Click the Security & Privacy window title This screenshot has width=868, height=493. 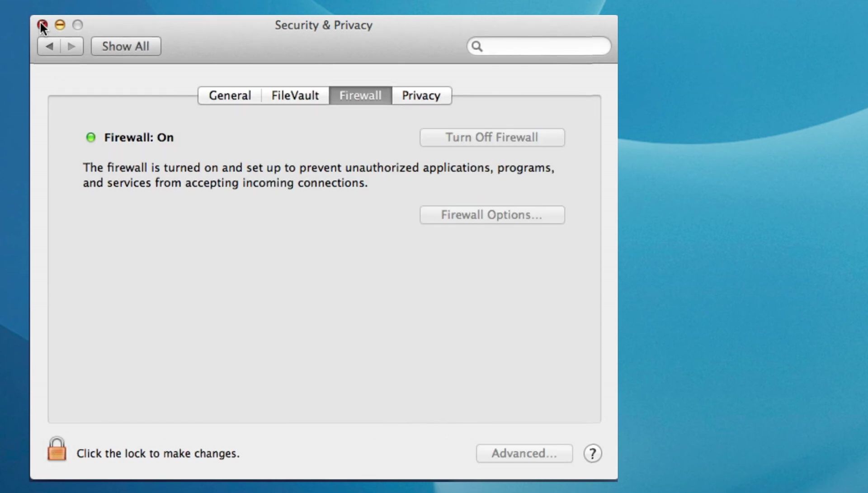[x=324, y=25]
